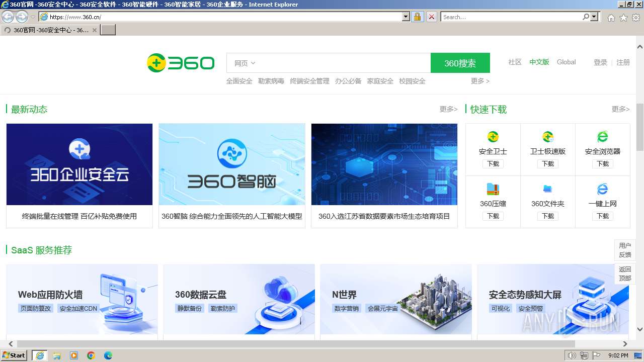
Task: Open the address bar history dropdown
Action: pos(406,17)
